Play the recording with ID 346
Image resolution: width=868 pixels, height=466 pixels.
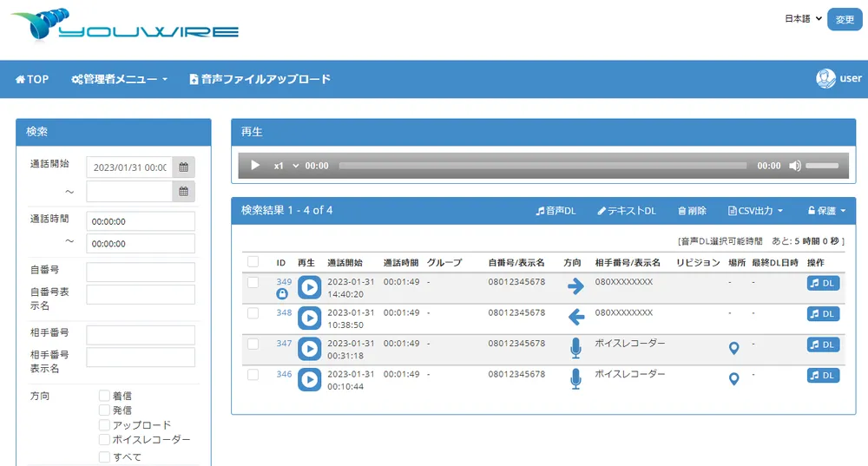coord(309,380)
